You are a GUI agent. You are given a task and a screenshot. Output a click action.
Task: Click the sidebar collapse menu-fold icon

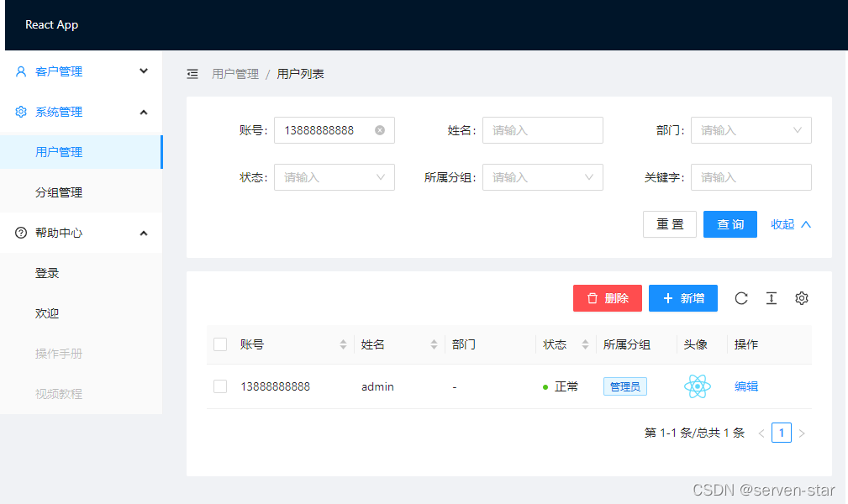tap(192, 74)
